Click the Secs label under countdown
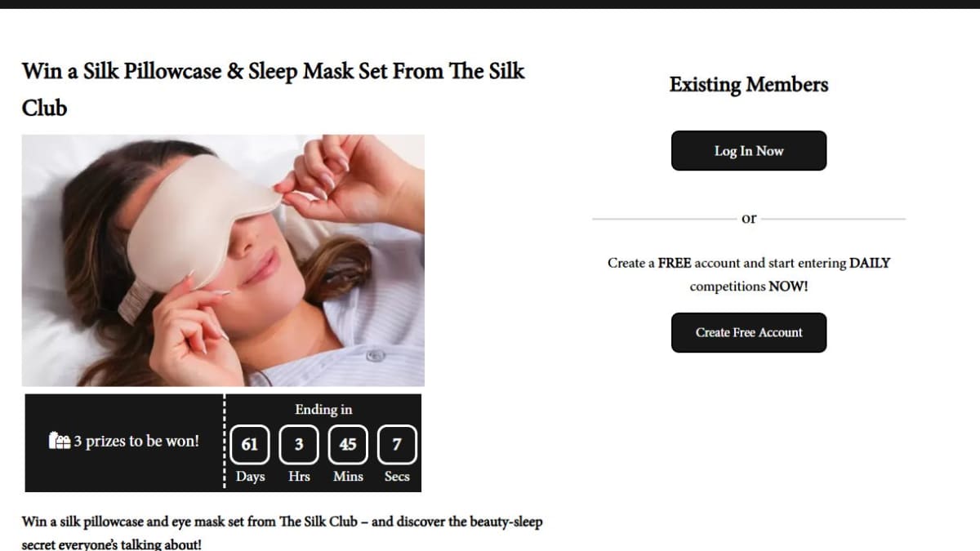 pyautogui.click(x=397, y=477)
